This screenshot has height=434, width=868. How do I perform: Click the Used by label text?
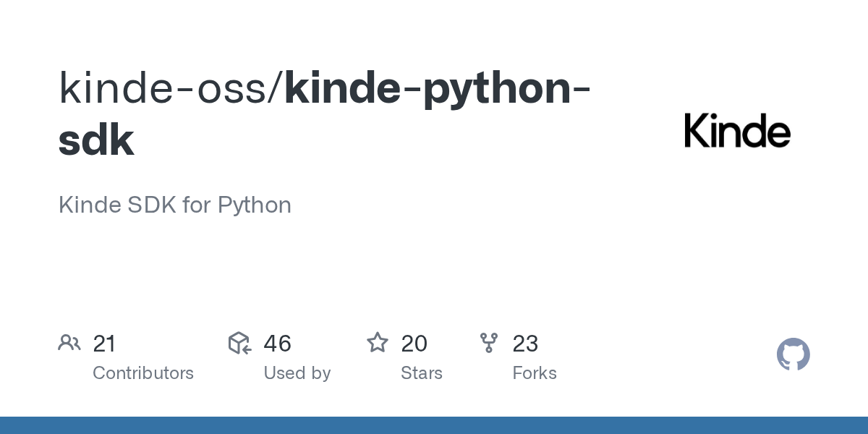[x=297, y=373]
